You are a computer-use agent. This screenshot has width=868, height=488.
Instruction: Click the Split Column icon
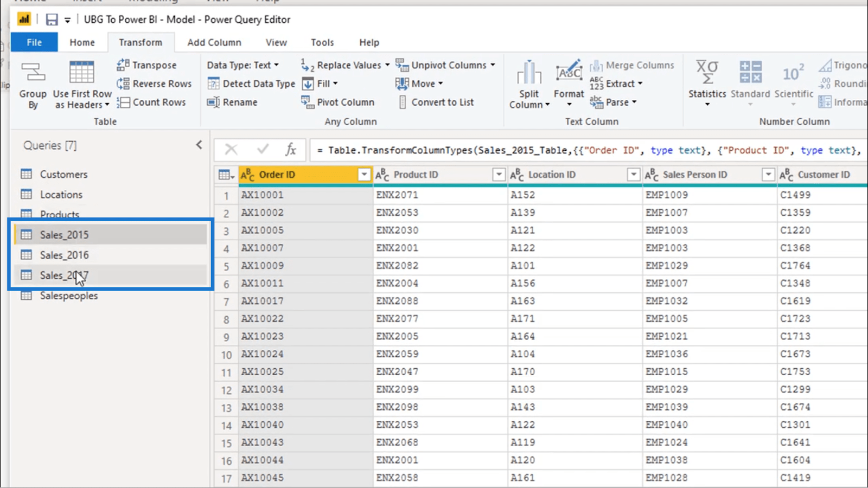pyautogui.click(x=529, y=73)
